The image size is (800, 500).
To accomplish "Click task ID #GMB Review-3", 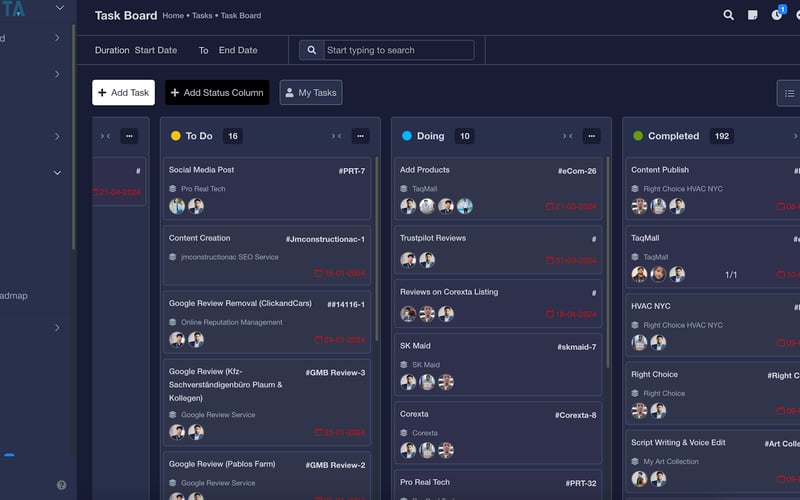I will pyautogui.click(x=335, y=373).
